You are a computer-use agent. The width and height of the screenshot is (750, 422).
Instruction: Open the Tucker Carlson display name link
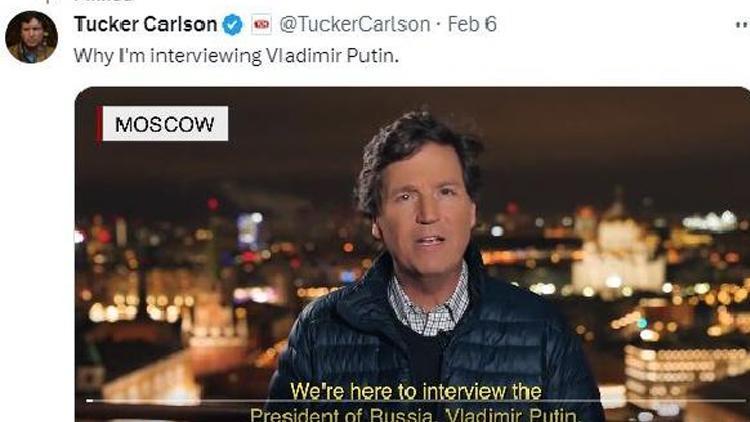tap(145, 24)
